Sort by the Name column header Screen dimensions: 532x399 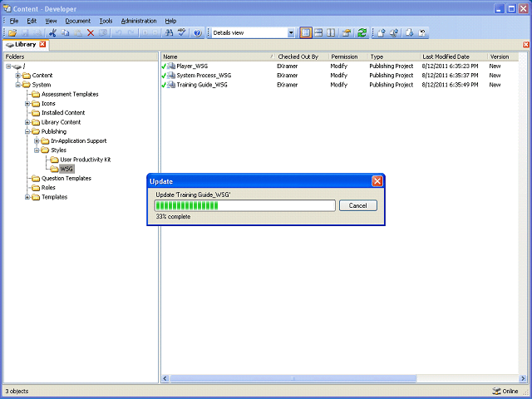coord(219,57)
